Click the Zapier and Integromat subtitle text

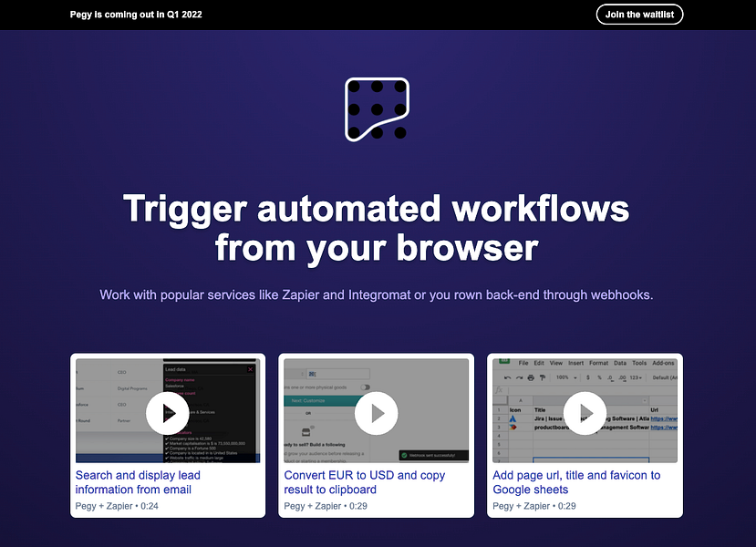[x=377, y=295]
